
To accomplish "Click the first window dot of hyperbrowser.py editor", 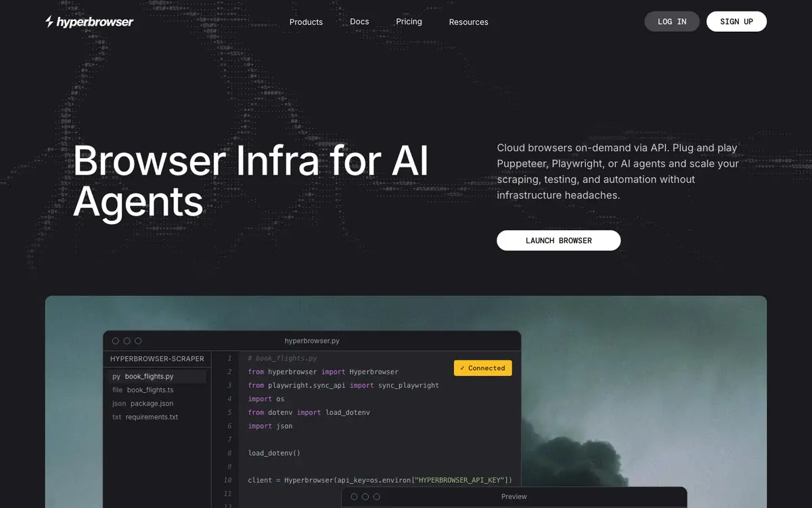I will pos(116,341).
